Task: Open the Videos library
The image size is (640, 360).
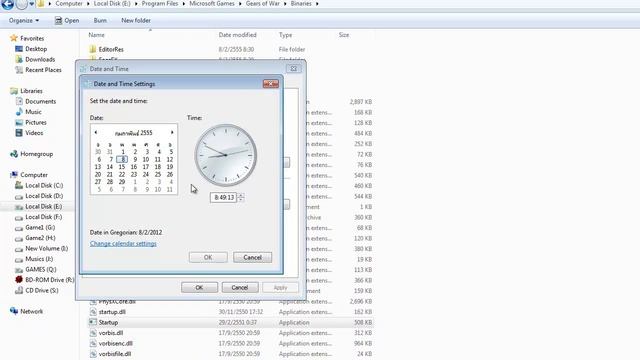Action: 34,133
